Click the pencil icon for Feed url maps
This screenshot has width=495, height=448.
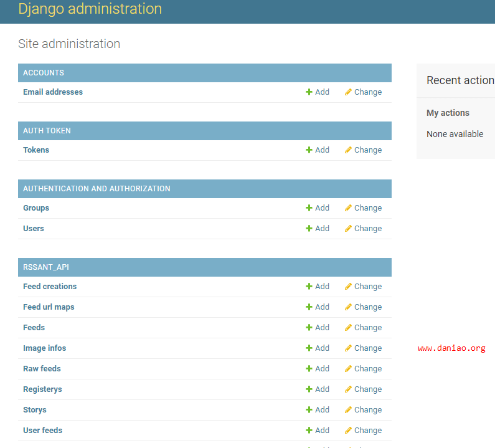click(x=348, y=307)
